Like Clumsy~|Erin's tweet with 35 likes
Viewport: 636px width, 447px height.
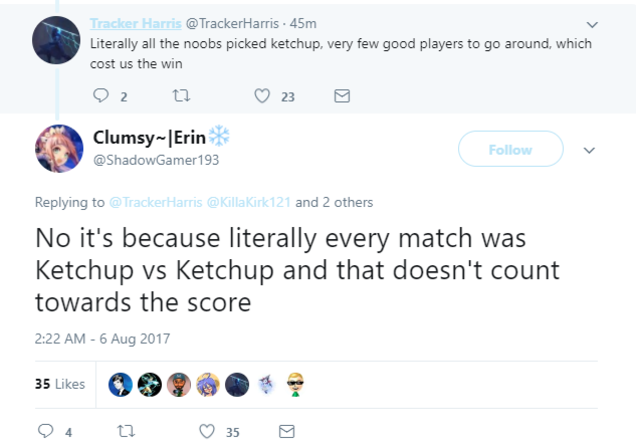click(207, 431)
